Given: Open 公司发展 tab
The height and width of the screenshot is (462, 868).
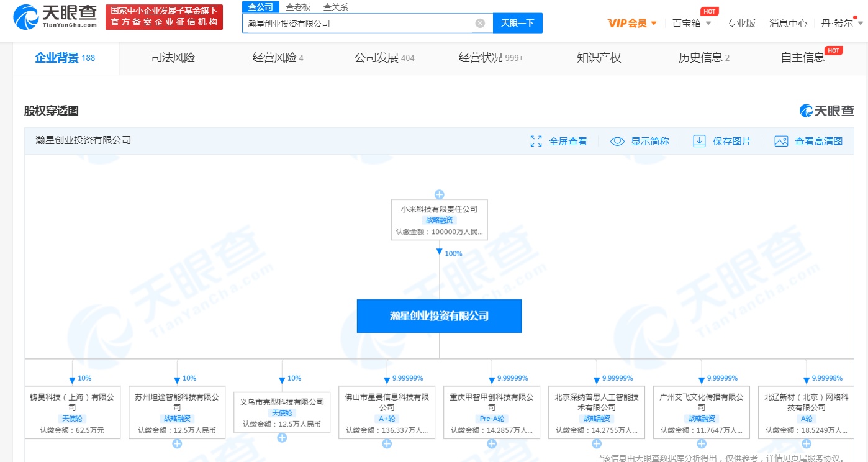Looking at the screenshot, I should (x=384, y=58).
